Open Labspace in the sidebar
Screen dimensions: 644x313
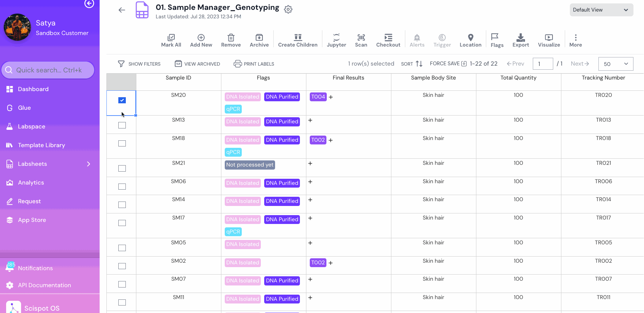click(31, 126)
